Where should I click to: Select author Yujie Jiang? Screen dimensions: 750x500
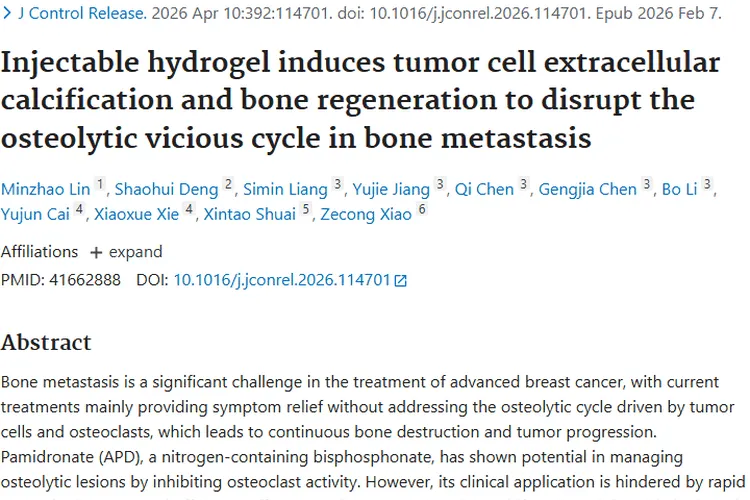coord(392,189)
